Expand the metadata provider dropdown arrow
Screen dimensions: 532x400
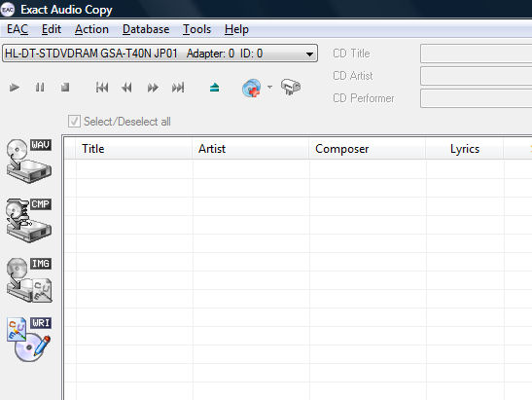pos(269,88)
